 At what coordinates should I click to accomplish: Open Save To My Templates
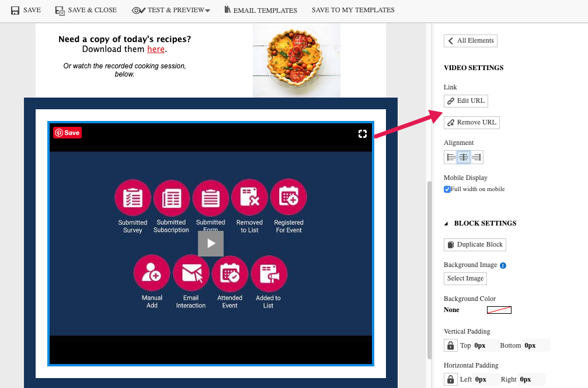(353, 10)
